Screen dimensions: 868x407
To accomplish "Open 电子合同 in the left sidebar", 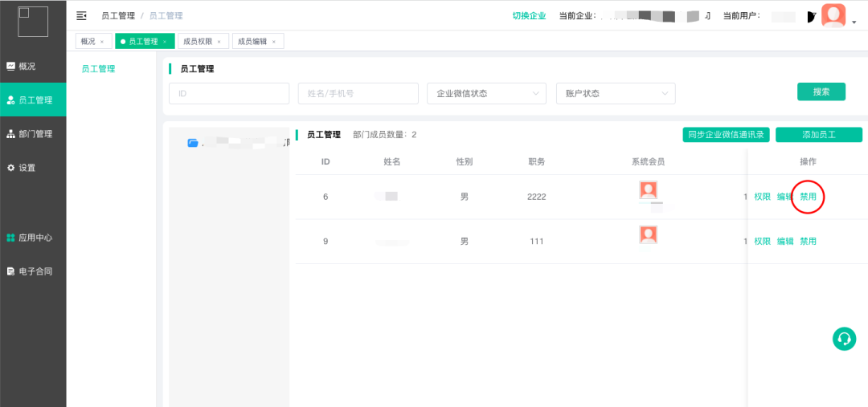I will pyautogui.click(x=33, y=271).
